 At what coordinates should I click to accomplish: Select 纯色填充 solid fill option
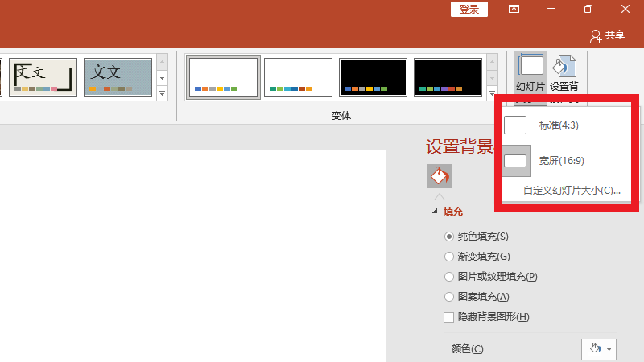449,237
